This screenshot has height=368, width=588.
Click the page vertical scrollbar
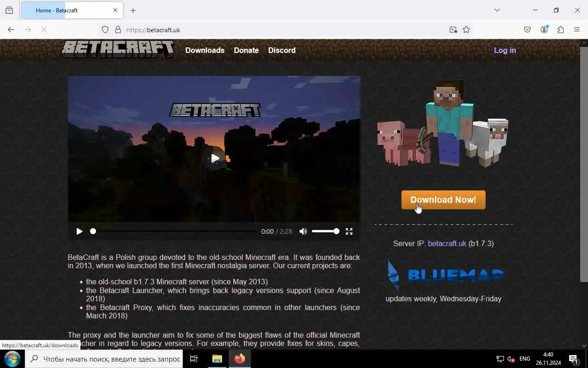584,163
